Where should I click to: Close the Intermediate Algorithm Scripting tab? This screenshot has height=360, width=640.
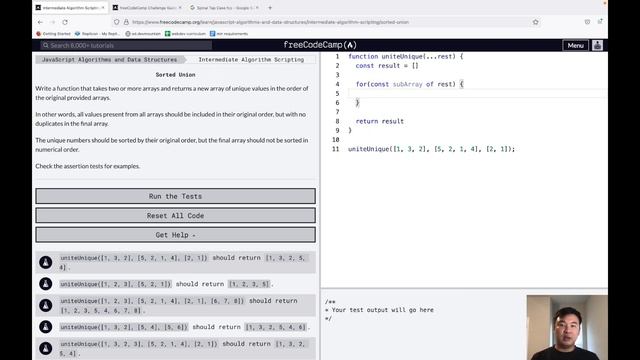tap(103, 8)
